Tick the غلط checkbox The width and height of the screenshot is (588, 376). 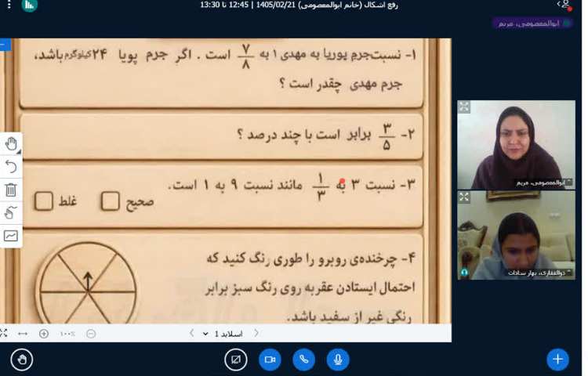click(43, 201)
